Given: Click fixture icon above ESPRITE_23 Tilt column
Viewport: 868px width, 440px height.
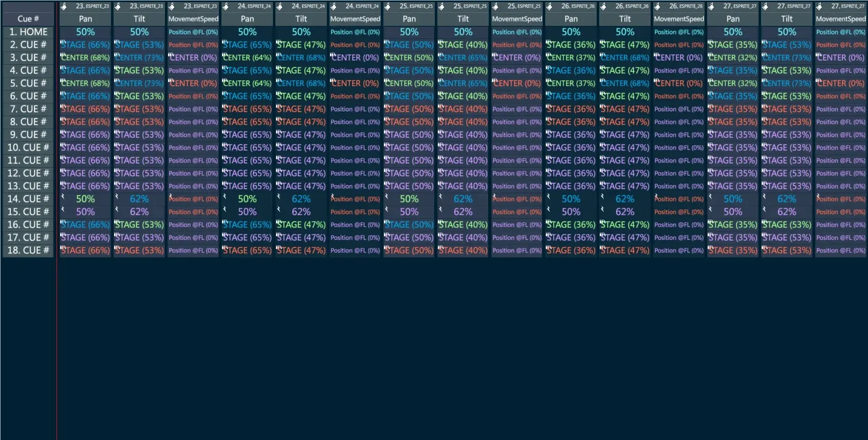Looking at the screenshot, I should [x=118, y=7].
